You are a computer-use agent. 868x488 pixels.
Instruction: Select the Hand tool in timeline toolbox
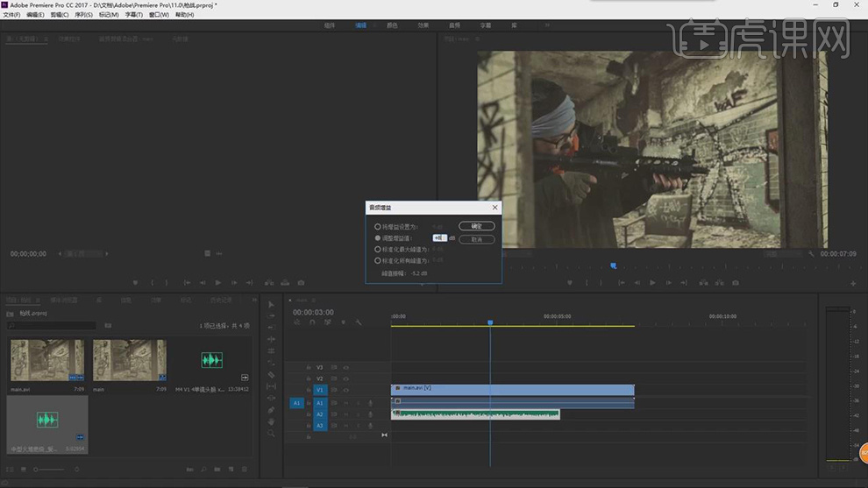tap(272, 421)
